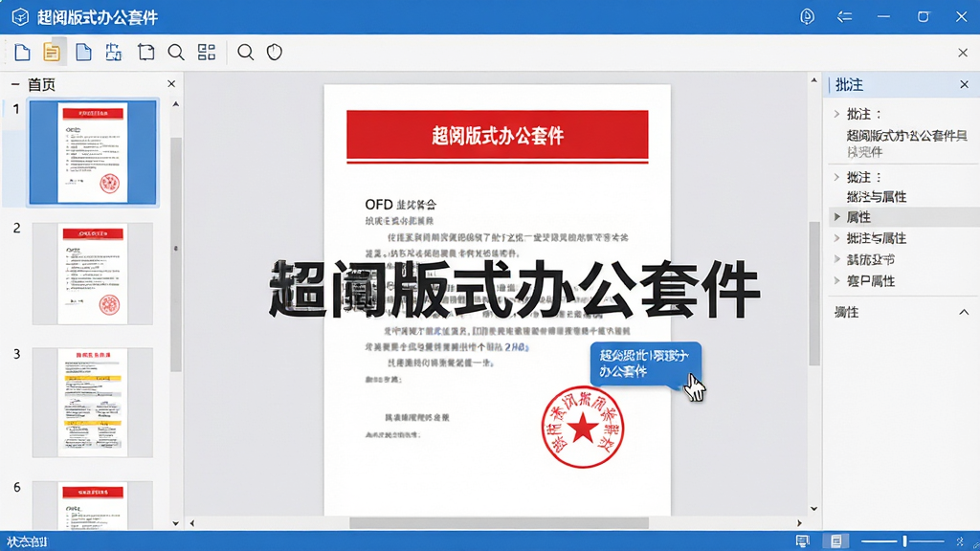
Task: Click the four-square grid view icon
Action: (207, 53)
